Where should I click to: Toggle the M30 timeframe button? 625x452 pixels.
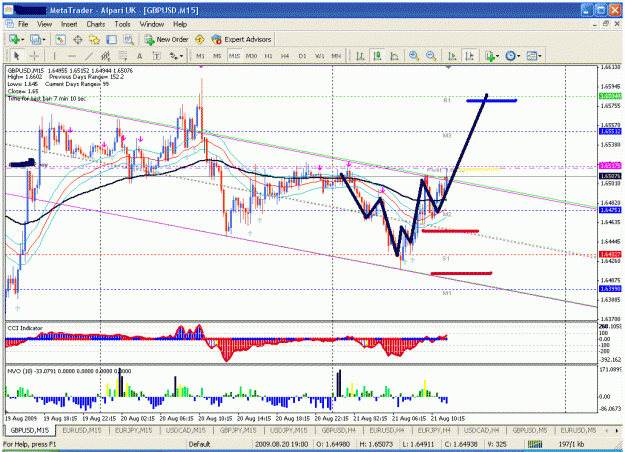(x=252, y=56)
